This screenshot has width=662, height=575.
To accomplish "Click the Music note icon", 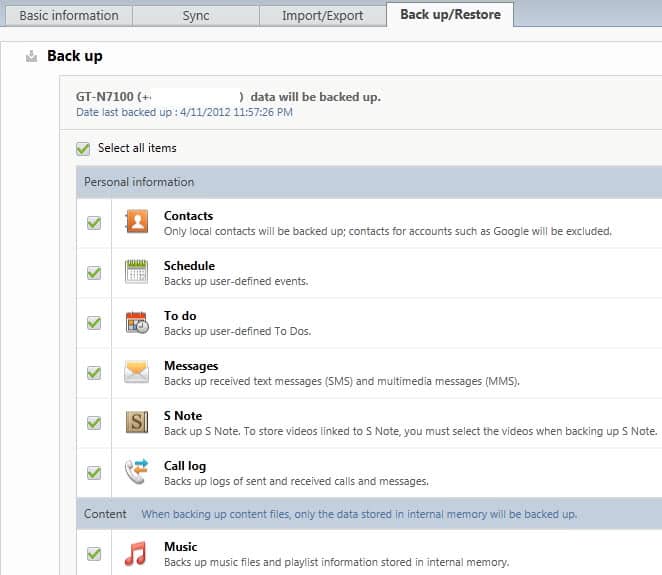I will click(x=137, y=553).
